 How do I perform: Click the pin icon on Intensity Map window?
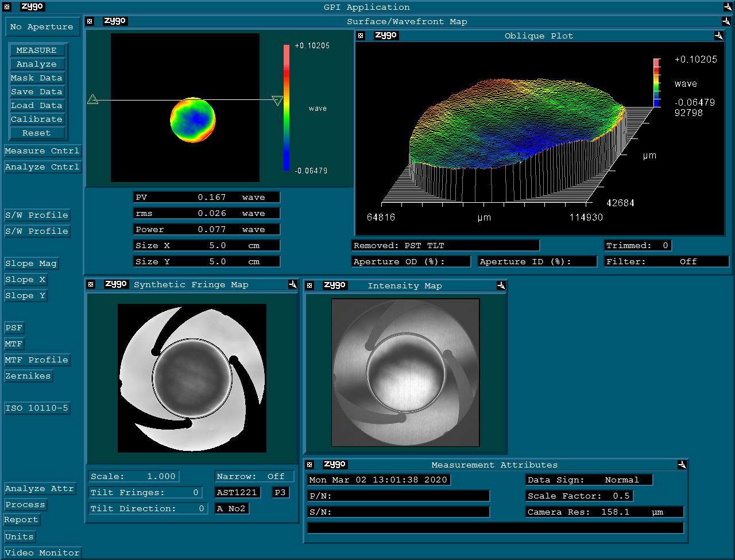(501, 285)
